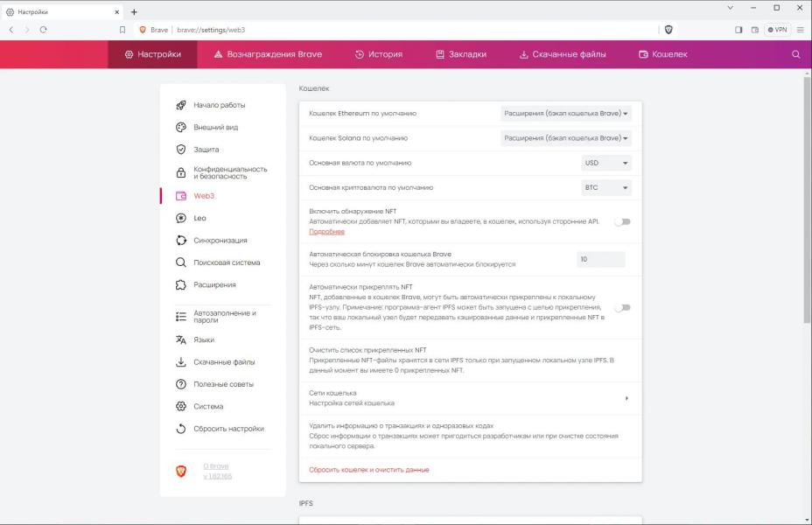Click the translate icon next to Языки

(x=181, y=339)
